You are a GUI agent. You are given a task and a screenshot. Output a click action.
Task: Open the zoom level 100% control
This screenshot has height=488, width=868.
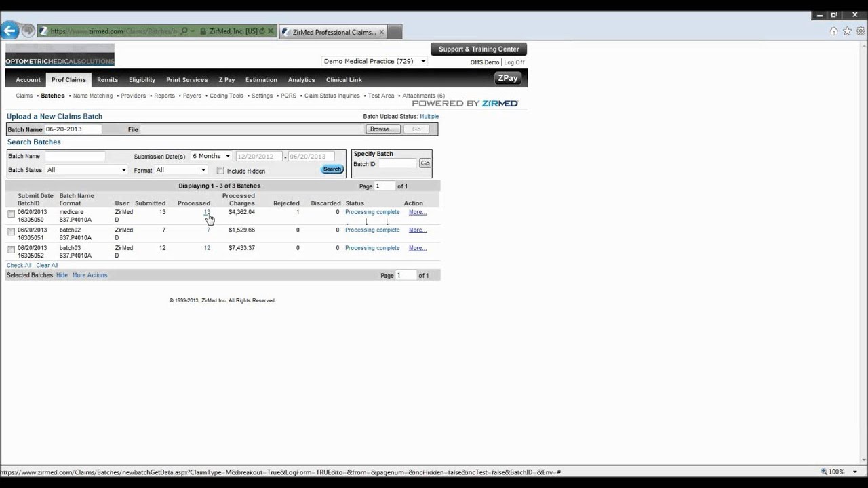[836, 472]
